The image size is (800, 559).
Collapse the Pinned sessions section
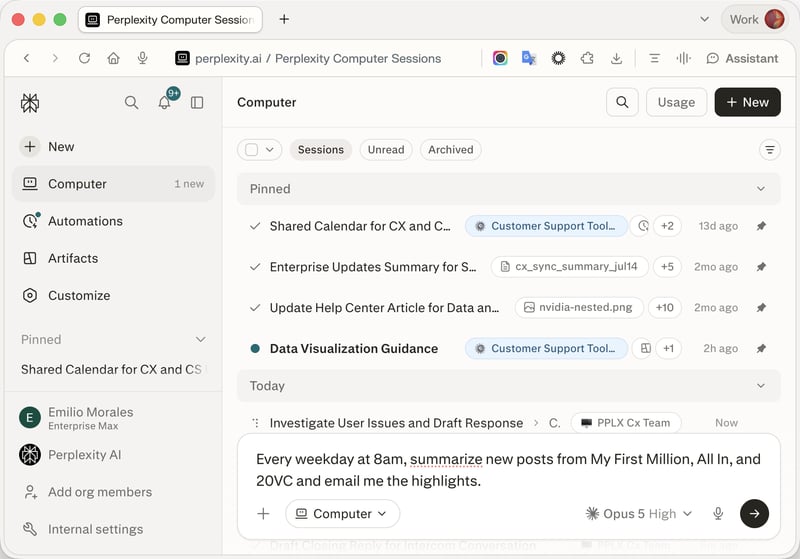click(x=760, y=189)
